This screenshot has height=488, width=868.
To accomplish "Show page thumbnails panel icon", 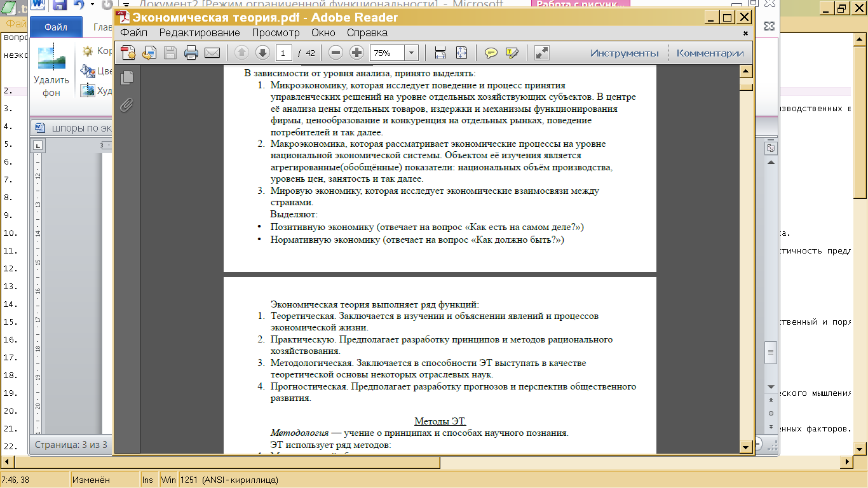I will [127, 78].
